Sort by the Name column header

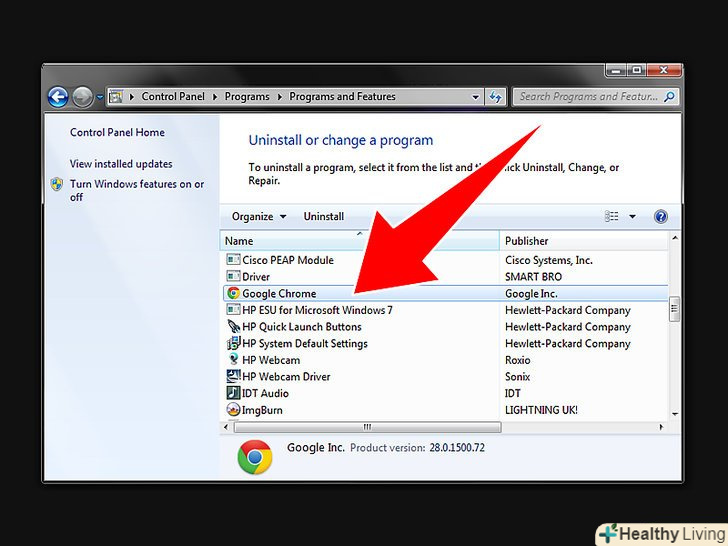(x=360, y=241)
